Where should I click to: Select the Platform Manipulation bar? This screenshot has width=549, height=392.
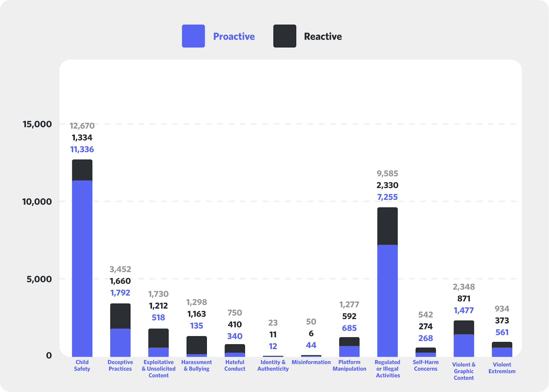point(349,347)
